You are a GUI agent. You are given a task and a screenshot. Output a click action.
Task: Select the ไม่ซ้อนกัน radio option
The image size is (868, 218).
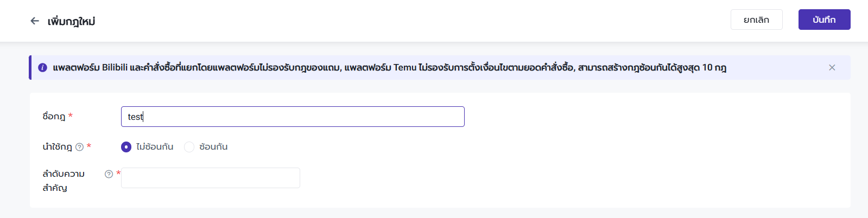126,147
